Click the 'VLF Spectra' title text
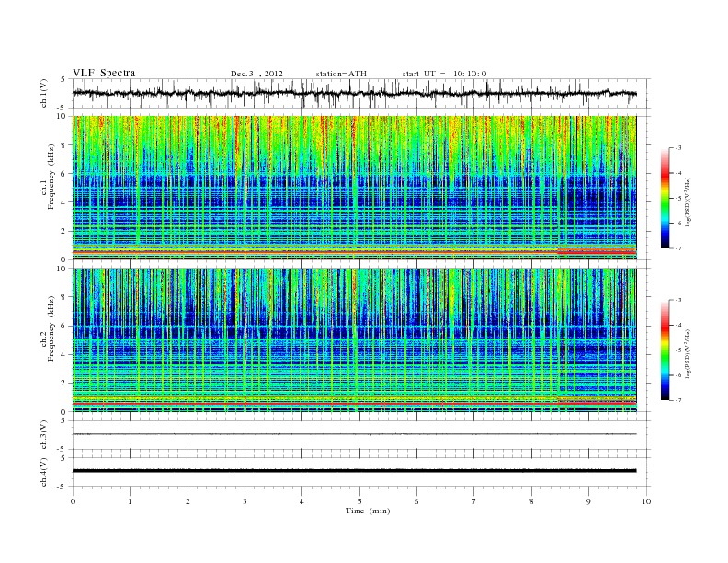 (x=104, y=73)
